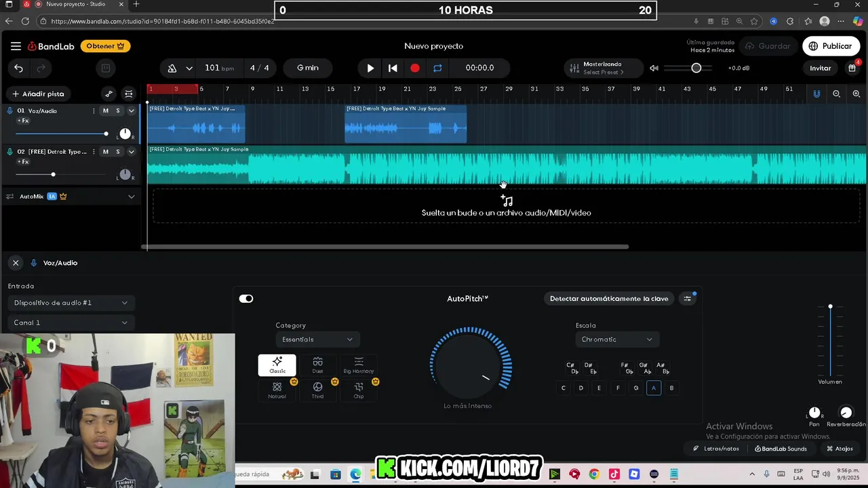
Task: Open the G min key selector
Action: click(x=308, y=68)
